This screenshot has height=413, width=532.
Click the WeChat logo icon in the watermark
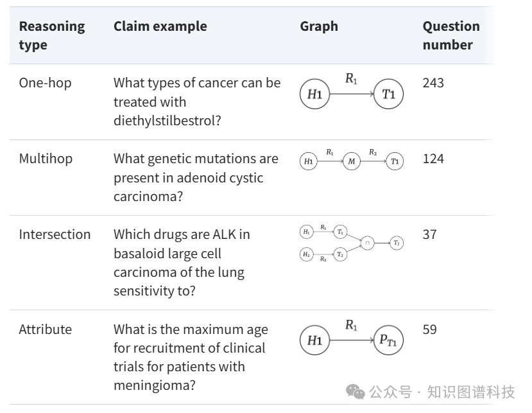[356, 391]
